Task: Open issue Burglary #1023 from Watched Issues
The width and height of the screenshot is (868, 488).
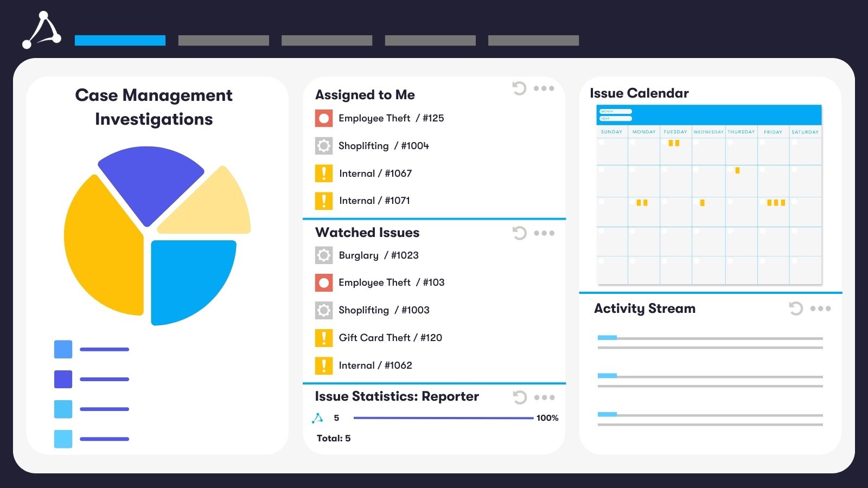Action: click(x=378, y=255)
